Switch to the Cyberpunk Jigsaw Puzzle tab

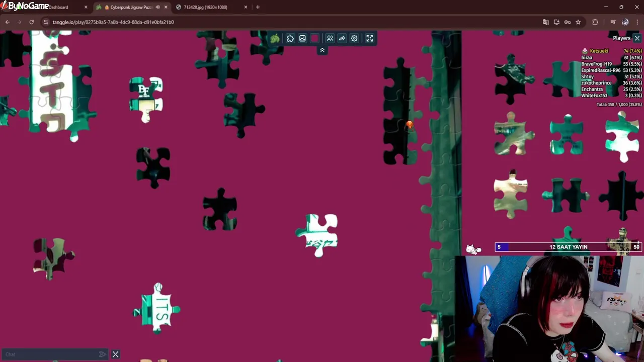click(131, 7)
